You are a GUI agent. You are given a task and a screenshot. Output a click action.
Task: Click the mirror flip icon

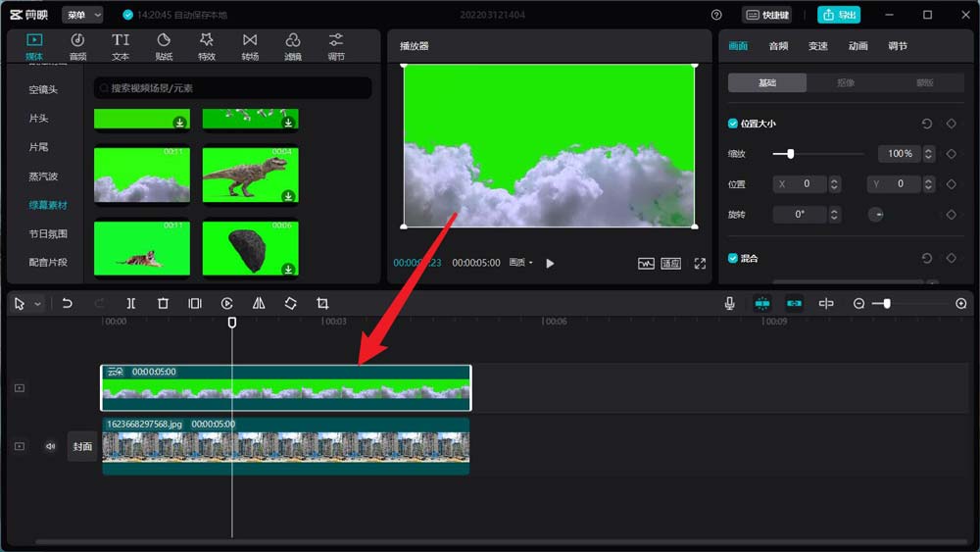259,303
